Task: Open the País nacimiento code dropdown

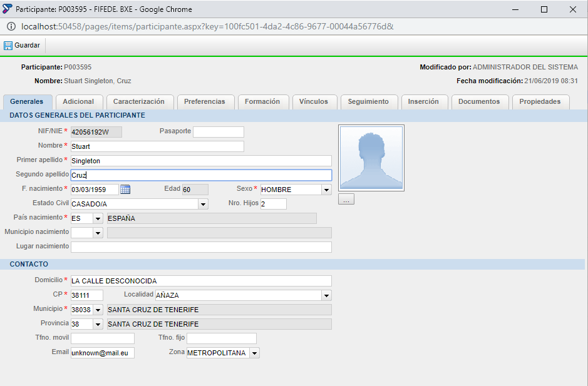Action: pyautogui.click(x=98, y=218)
